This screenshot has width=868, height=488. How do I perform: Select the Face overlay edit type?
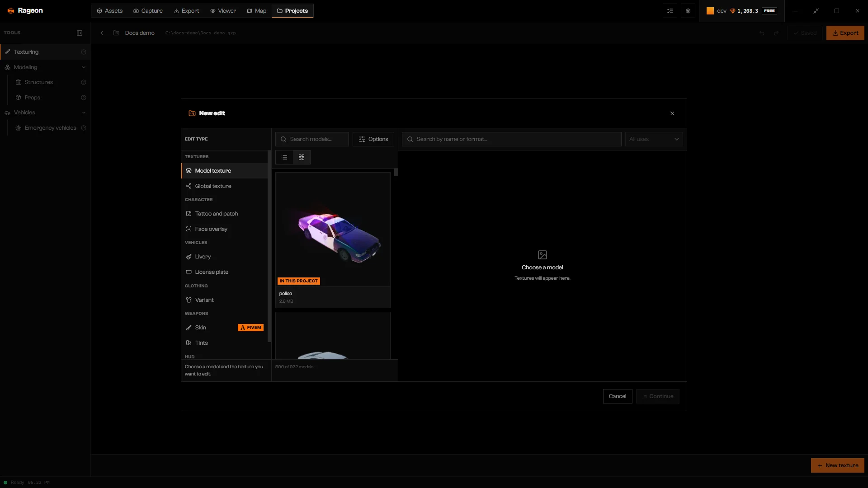(x=224, y=229)
